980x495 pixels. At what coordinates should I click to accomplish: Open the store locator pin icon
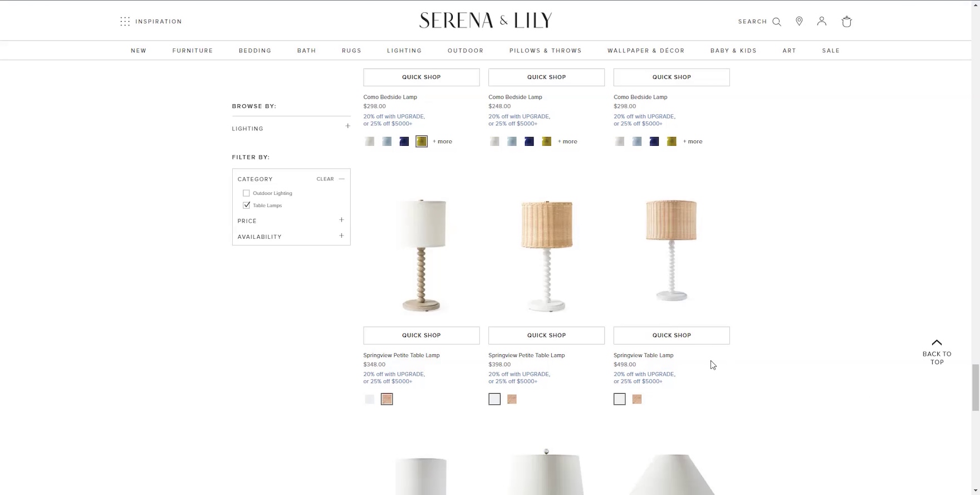pyautogui.click(x=799, y=21)
